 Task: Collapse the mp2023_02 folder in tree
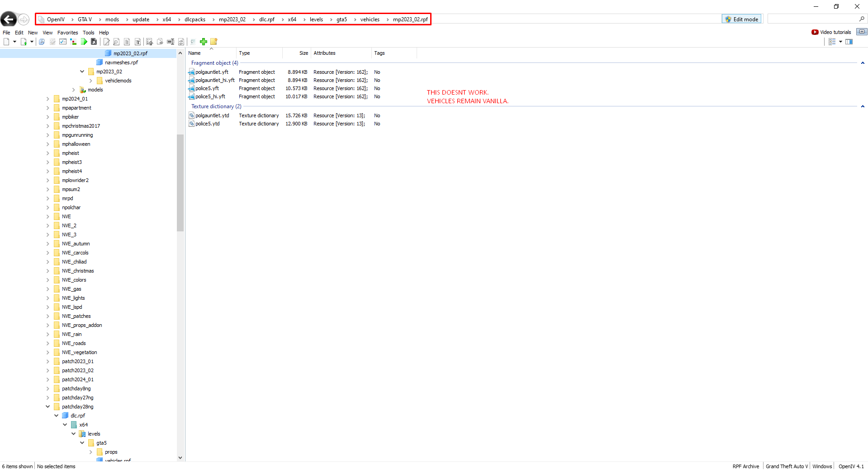point(82,72)
